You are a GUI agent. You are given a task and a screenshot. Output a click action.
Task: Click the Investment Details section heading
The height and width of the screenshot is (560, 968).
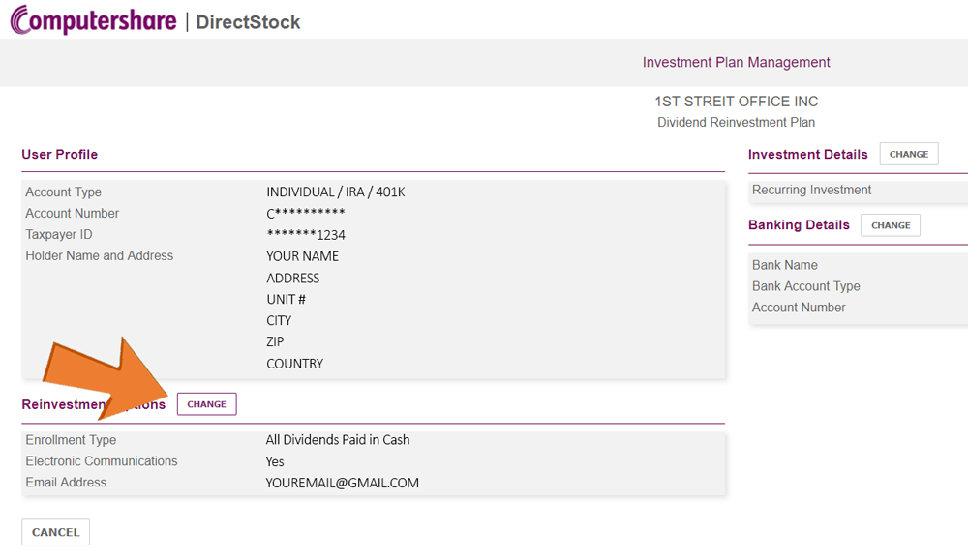click(x=807, y=154)
